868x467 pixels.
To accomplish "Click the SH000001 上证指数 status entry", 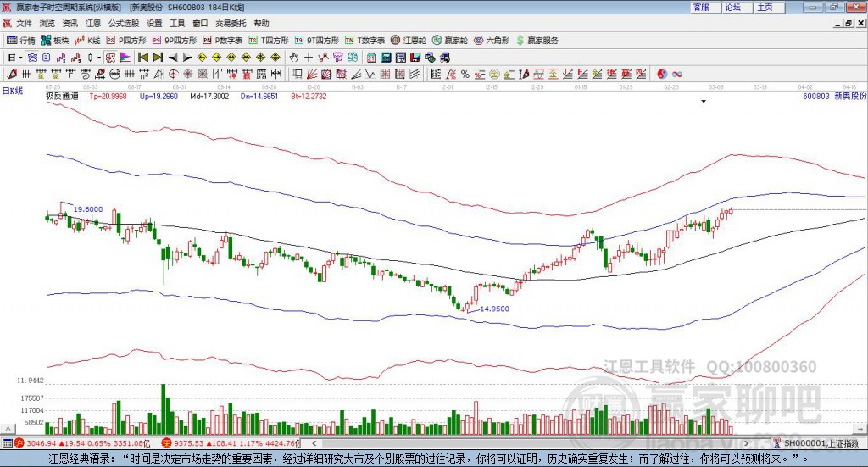I will pos(821,443).
